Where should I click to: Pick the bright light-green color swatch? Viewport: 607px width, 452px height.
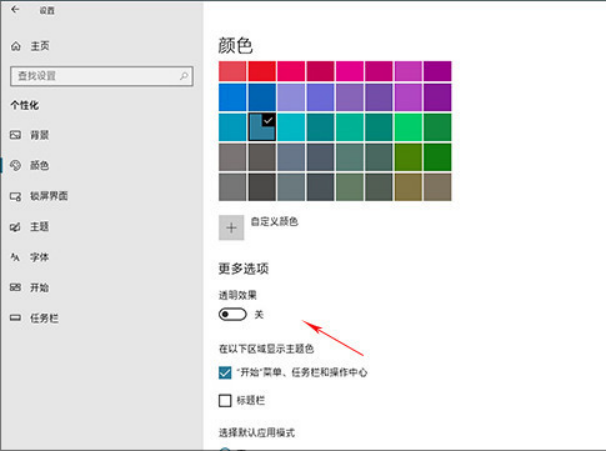407,127
